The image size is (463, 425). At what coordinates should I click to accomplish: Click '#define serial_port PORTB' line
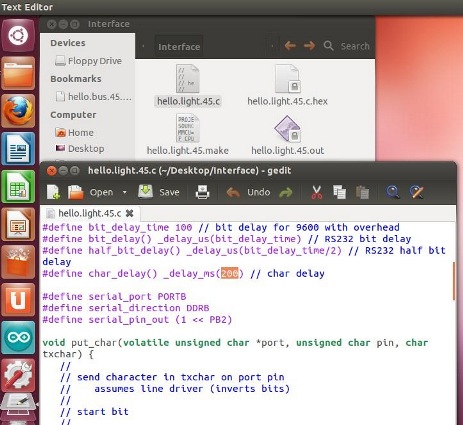tap(114, 297)
